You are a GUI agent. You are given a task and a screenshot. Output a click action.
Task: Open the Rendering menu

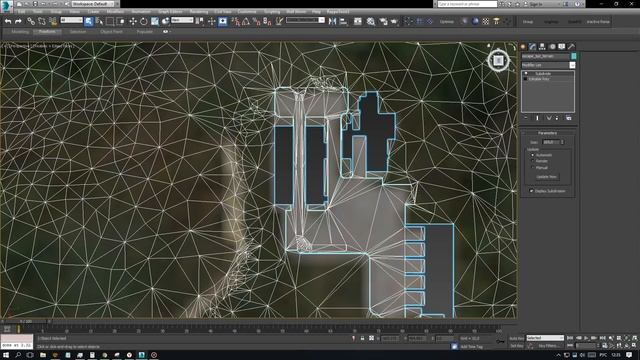(x=199, y=12)
